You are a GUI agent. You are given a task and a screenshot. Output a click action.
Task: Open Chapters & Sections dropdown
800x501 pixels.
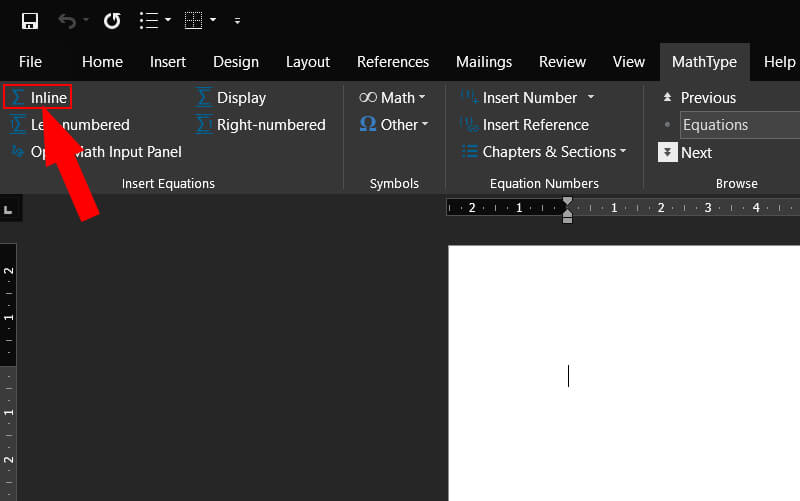click(x=544, y=152)
